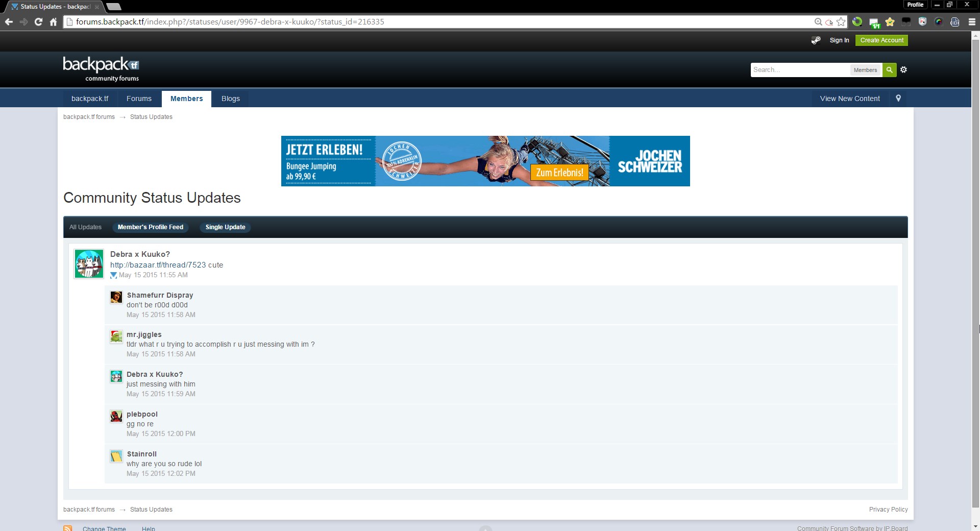Reload the page
The height and width of the screenshot is (531, 980).
pos(38,22)
